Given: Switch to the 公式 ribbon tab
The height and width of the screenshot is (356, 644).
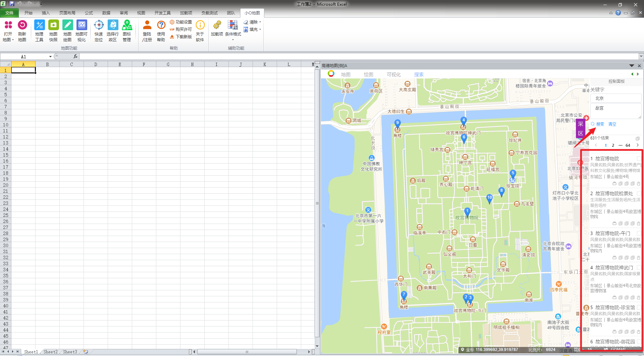Looking at the screenshot, I should [89, 13].
